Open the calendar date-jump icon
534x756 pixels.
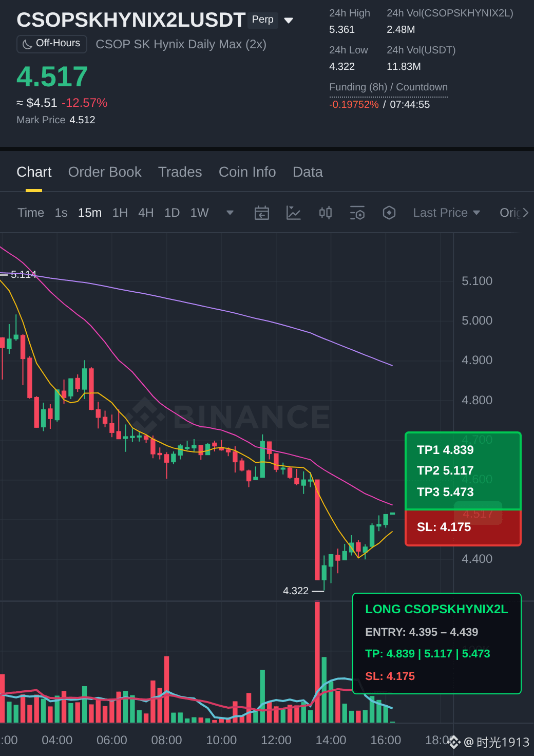262,213
